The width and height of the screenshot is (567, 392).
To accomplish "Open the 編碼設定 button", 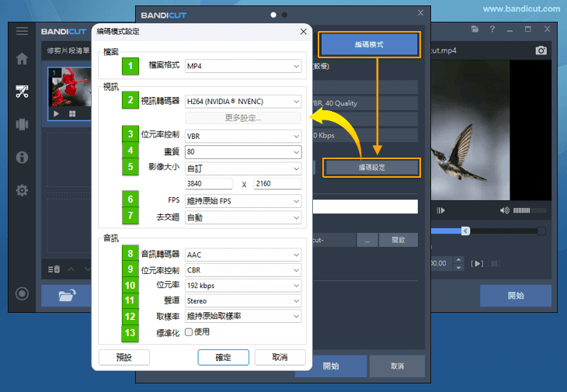I will pyautogui.click(x=372, y=167).
